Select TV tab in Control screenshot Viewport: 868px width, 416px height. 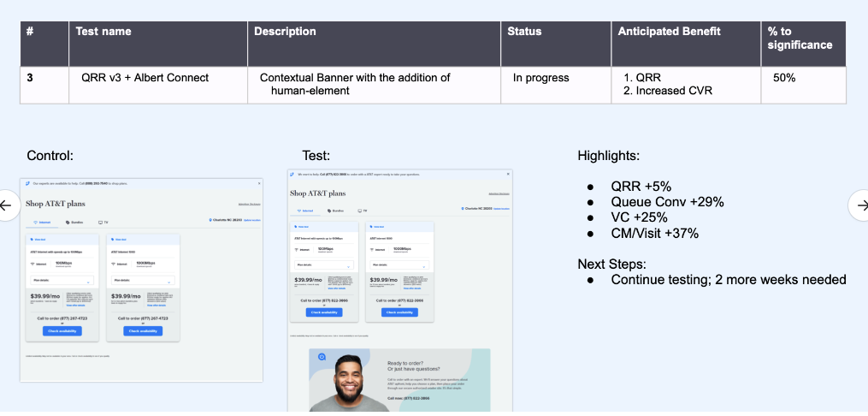103,223
